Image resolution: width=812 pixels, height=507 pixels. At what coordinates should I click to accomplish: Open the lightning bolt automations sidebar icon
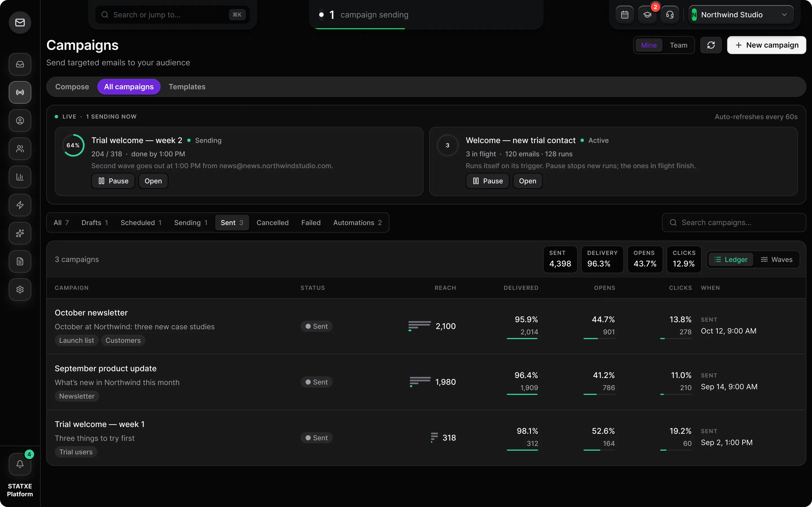20,205
